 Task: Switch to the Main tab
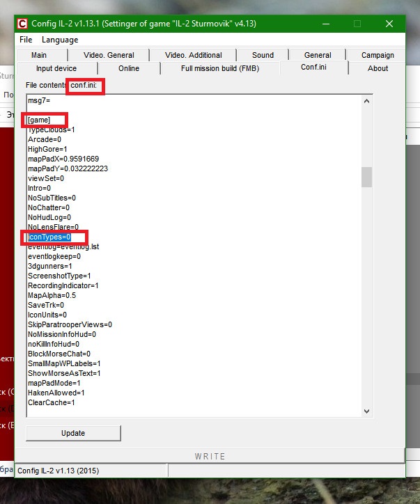pos(39,55)
